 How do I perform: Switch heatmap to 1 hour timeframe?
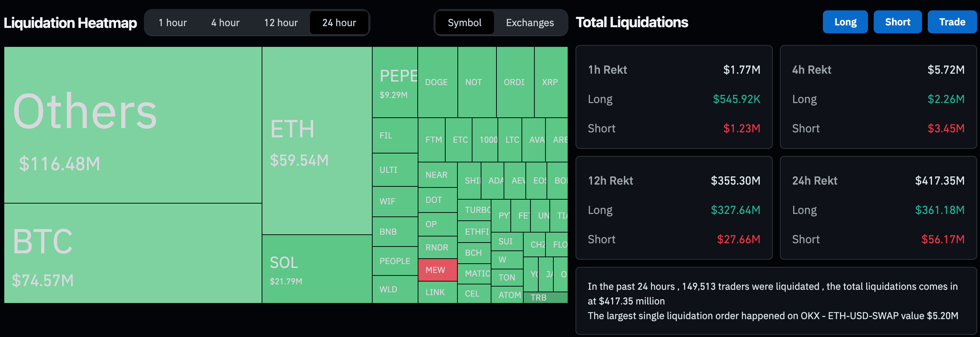click(172, 23)
